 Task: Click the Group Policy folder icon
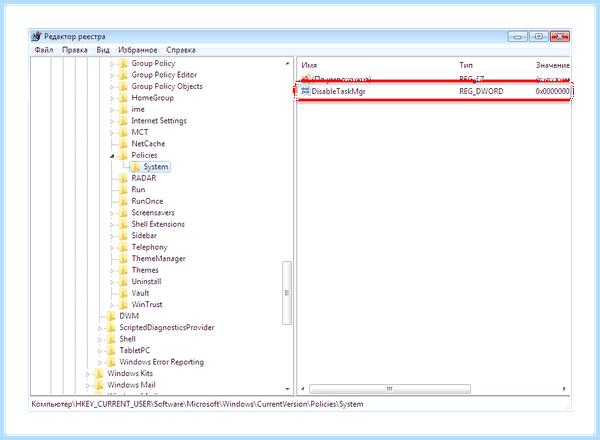(x=123, y=64)
